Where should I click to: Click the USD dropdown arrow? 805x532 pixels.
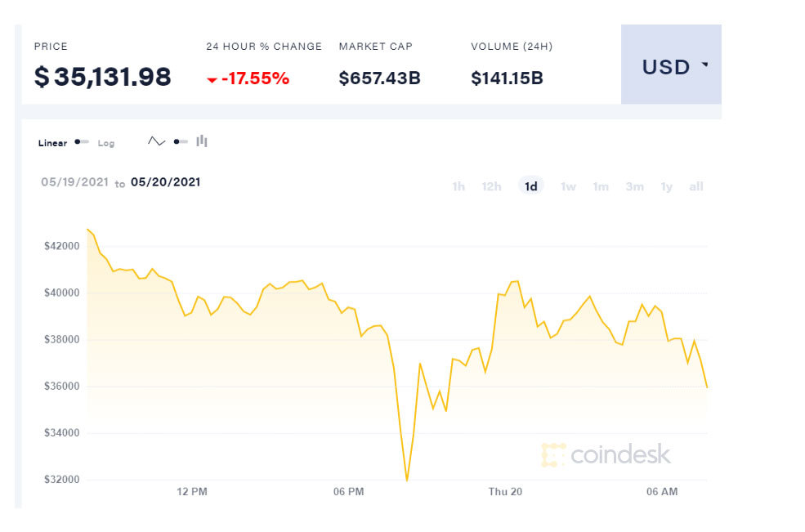704,65
